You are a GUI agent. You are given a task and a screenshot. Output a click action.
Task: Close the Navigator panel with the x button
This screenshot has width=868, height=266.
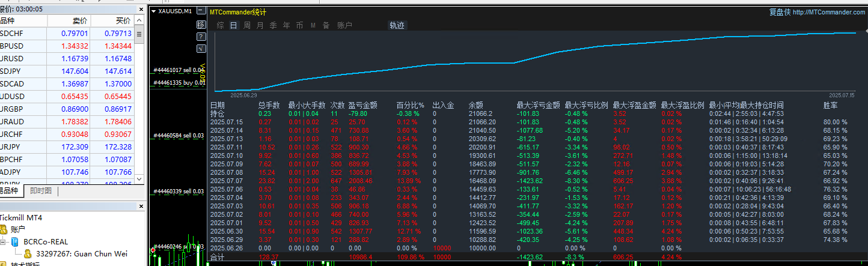142,206
